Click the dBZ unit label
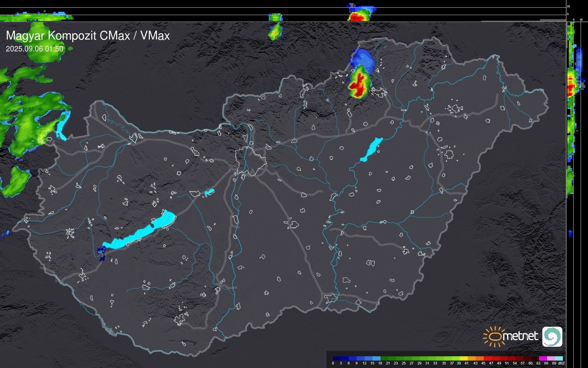The width and height of the screenshot is (588, 368). pos(561,363)
